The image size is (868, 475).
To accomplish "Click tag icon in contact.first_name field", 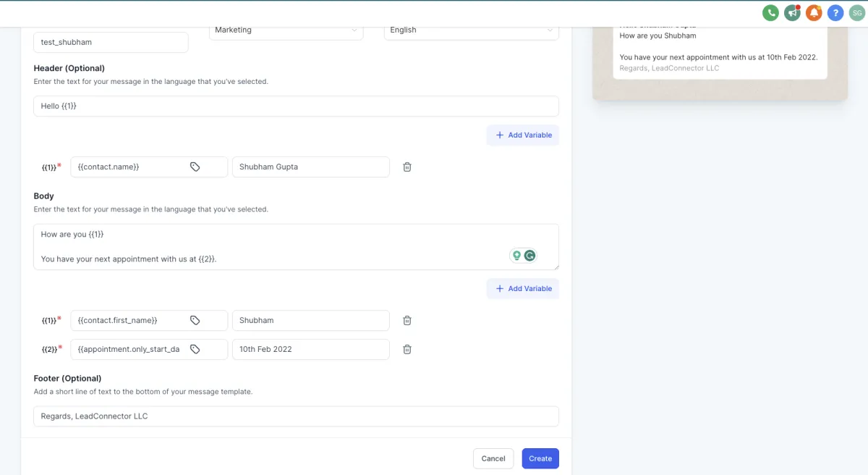I will [x=195, y=320].
